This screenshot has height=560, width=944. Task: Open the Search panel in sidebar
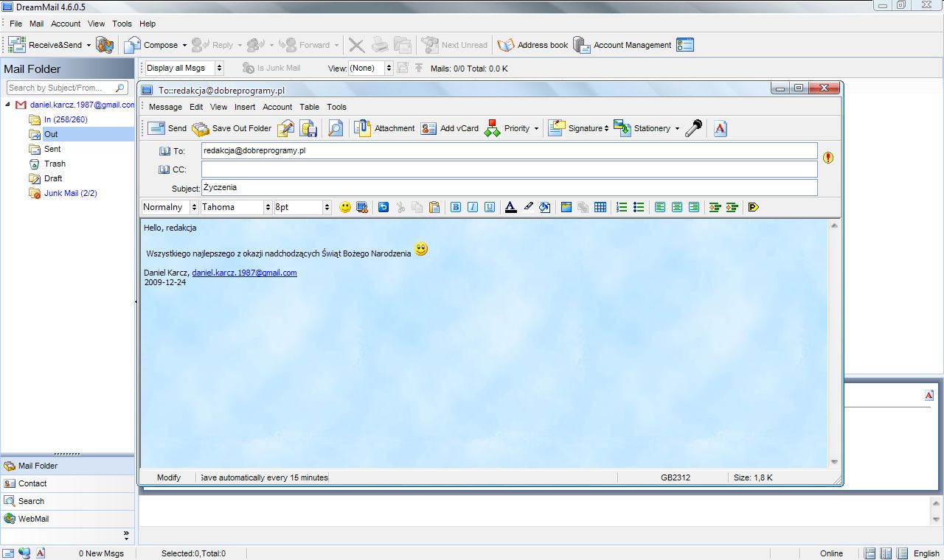coord(67,501)
